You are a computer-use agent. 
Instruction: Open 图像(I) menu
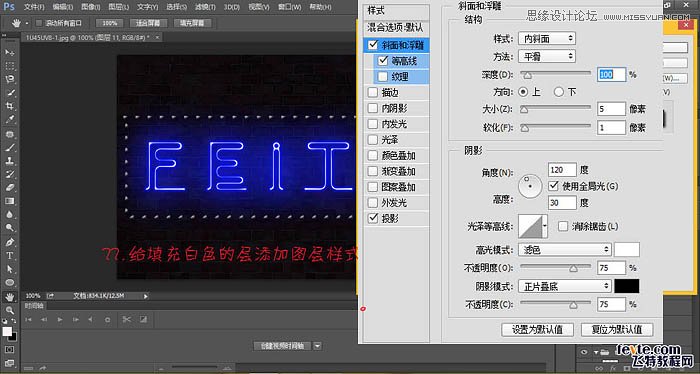[x=90, y=7]
